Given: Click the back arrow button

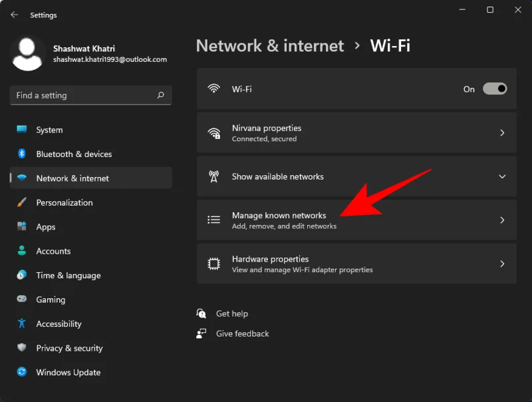Looking at the screenshot, I should pyautogui.click(x=14, y=14).
